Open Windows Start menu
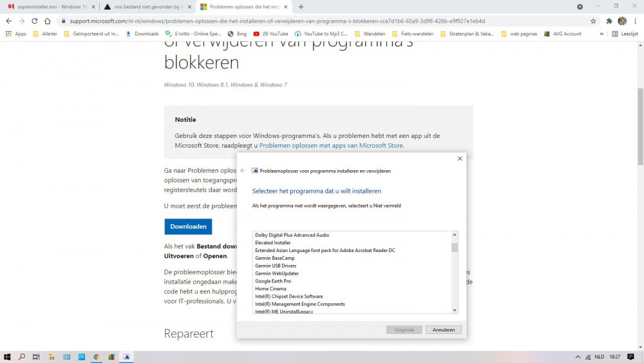The height and width of the screenshot is (363, 644). [x=7, y=357]
